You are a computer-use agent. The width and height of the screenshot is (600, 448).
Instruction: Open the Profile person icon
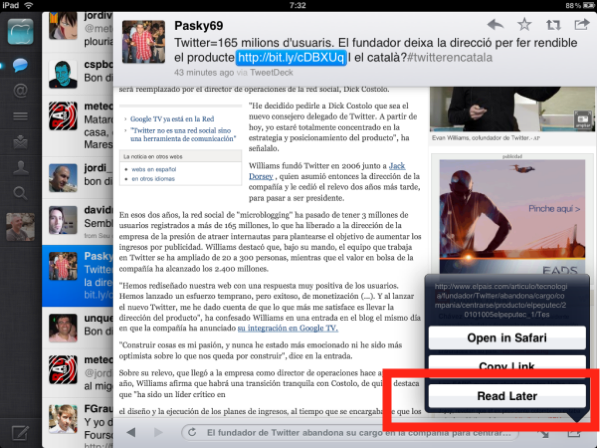tap(20, 168)
